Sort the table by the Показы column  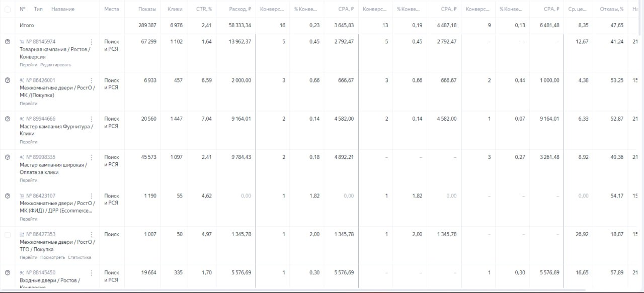click(147, 10)
